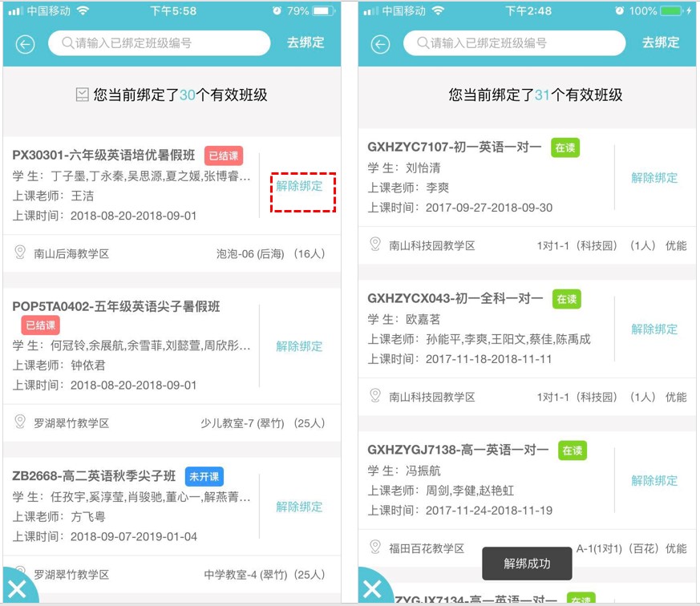Tap the back arrow in the right screen
Viewport: 700px width, 606px height.
point(380,44)
